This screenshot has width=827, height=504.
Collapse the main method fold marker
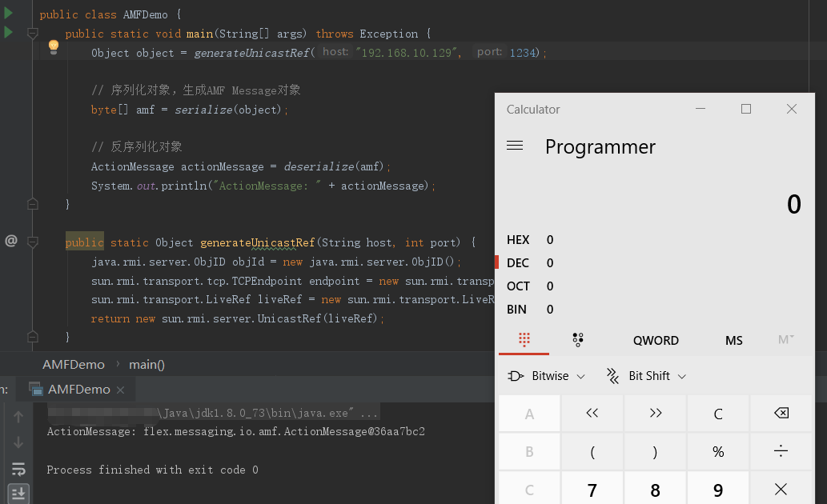tap(33, 34)
